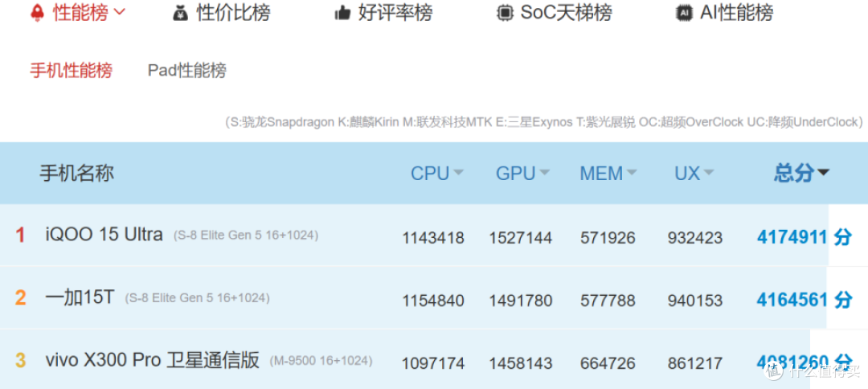
Task: Click iQOO 15 Ultra spec text S-8 Elite Gen 5
Action: tap(246, 235)
